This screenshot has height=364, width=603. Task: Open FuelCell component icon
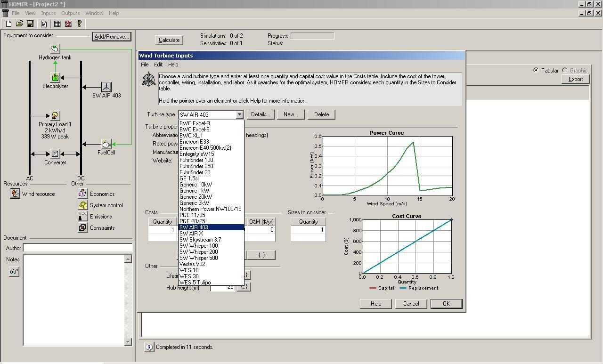[106, 144]
